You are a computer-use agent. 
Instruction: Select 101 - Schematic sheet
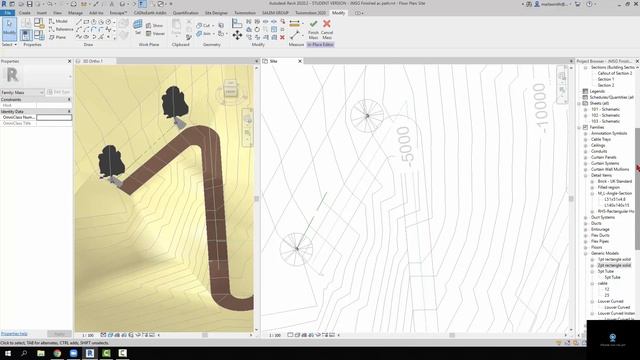[x=605, y=109]
